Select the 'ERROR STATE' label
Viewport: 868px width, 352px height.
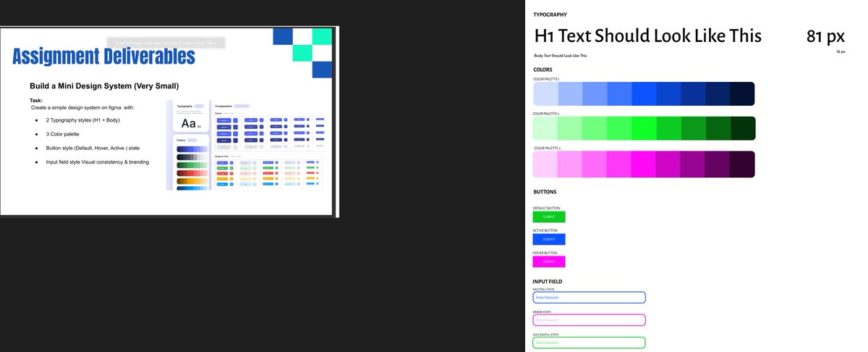[x=542, y=312]
